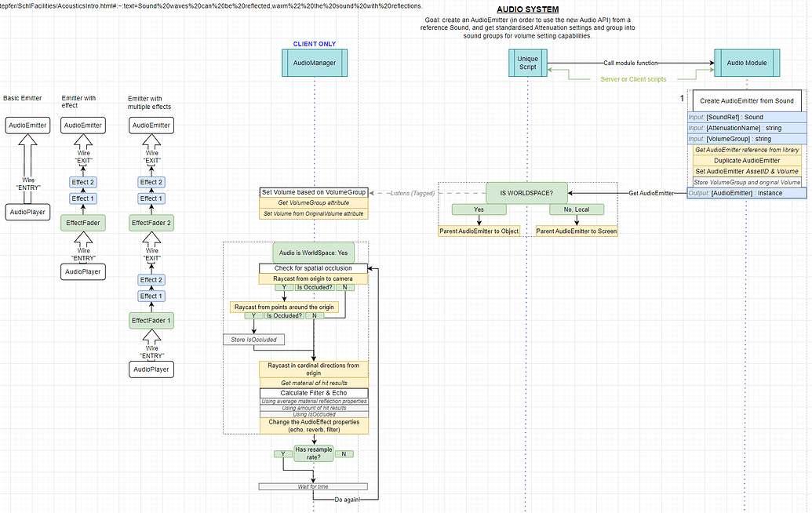Image resolution: width=812 pixels, height=513 pixels.
Task: Click the Output: [AudioEmitter] : Instance row
Action: 747,193
